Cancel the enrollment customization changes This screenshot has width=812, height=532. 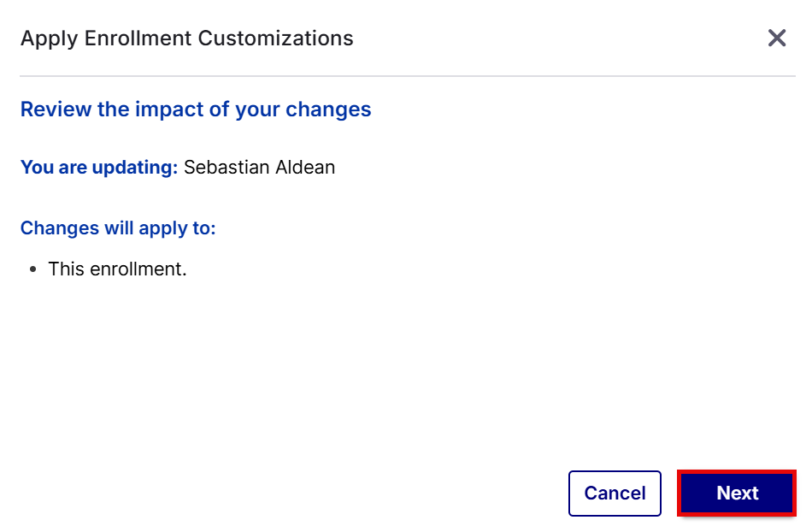(615, 494)
